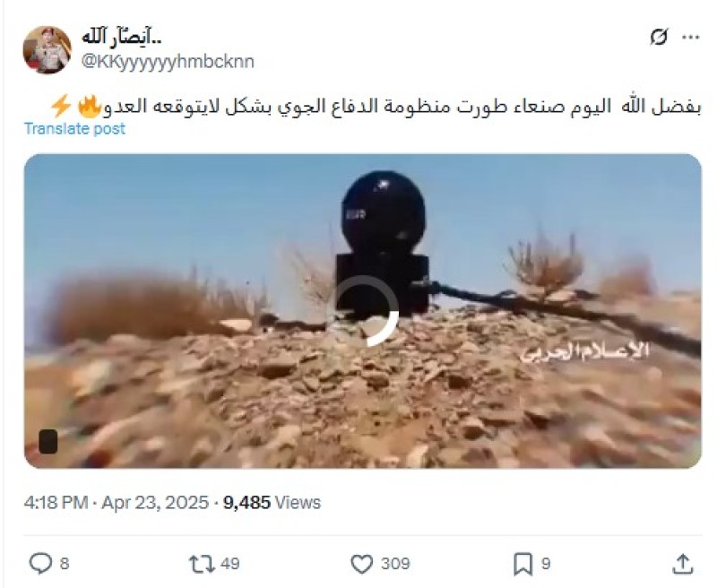Toggle repost with the arrows icon
Viewport: 717px width, 588px height.
pyautogui.click(x=202, y=564)
